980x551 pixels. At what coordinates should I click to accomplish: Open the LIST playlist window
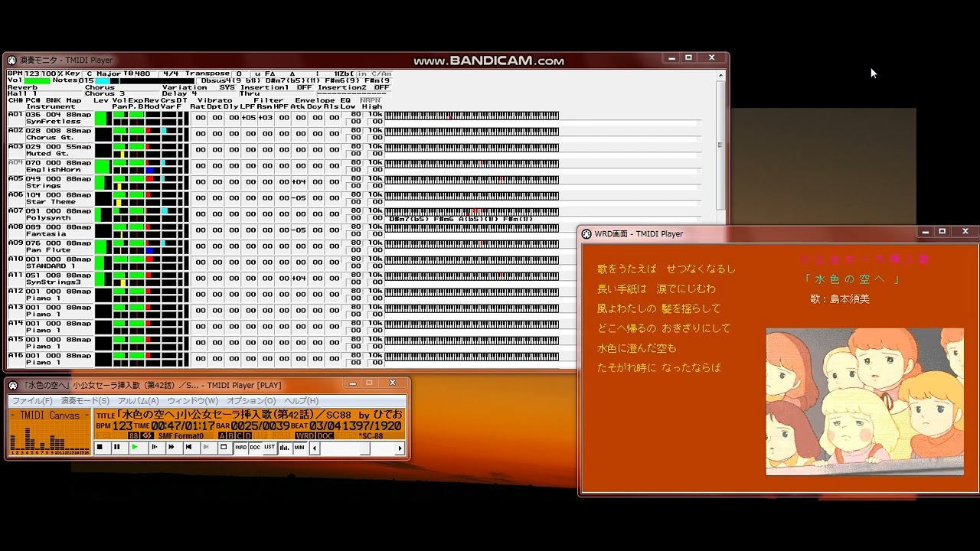click(x=269, y=447)
